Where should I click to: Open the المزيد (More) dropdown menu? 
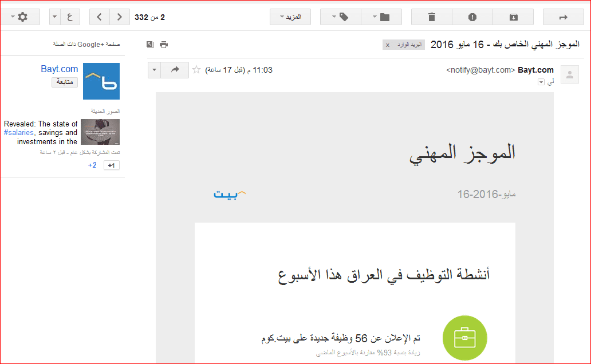point(290,17)
